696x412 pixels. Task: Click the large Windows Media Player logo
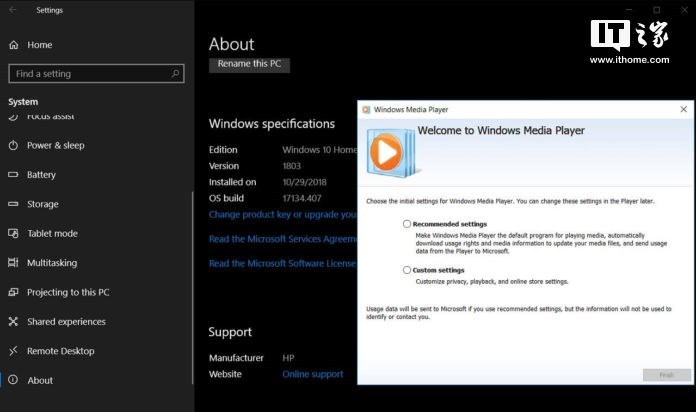tap(391, 153)
